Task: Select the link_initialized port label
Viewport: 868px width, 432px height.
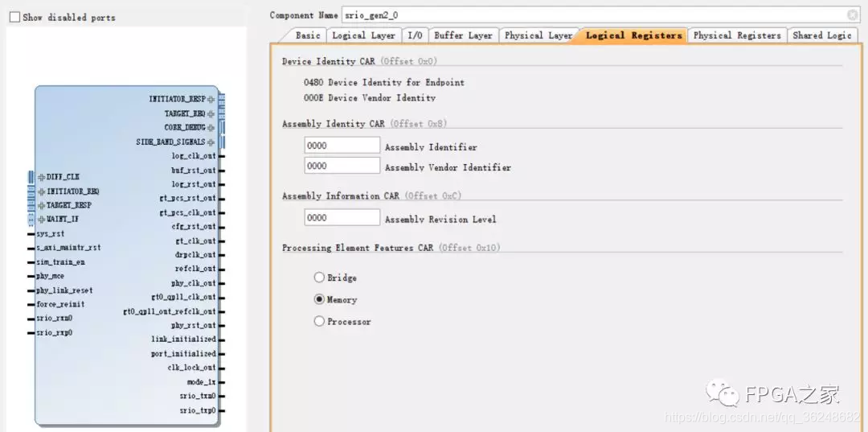Action: (184, 339)
